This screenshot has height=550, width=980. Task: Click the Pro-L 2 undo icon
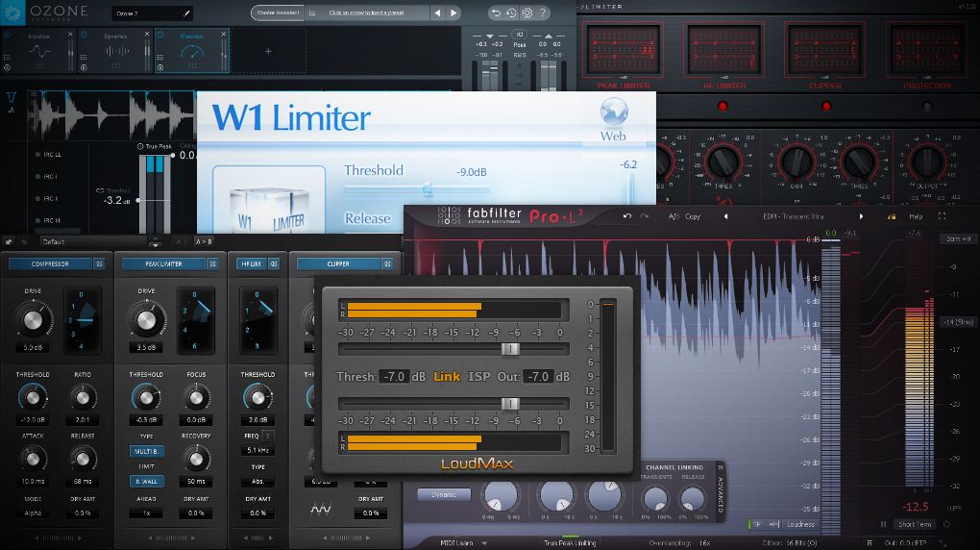tap(626, 216)
